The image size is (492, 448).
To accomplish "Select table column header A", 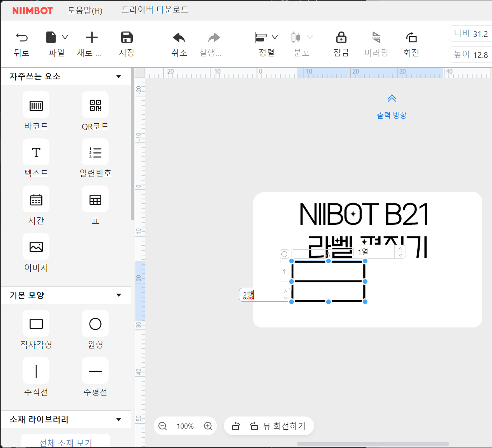I will coord(328,254).
